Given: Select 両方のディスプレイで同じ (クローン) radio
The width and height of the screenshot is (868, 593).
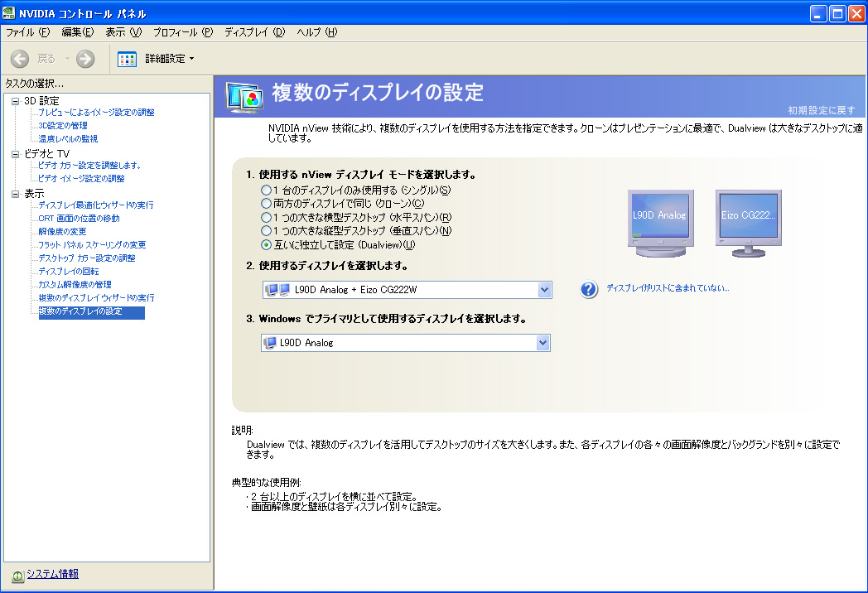Looking at the screenshot, I should pyautogui.click(x=266, y=203).
